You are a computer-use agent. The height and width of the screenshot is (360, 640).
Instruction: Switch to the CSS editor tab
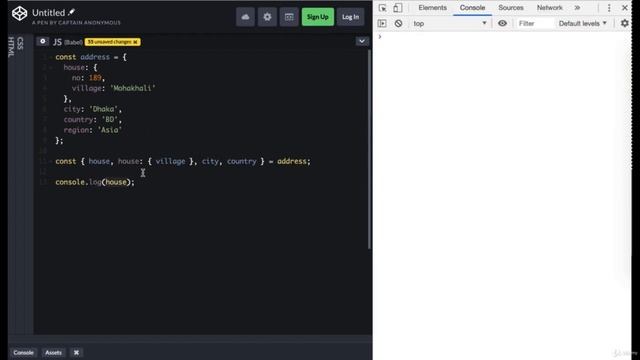click(20, 43)
